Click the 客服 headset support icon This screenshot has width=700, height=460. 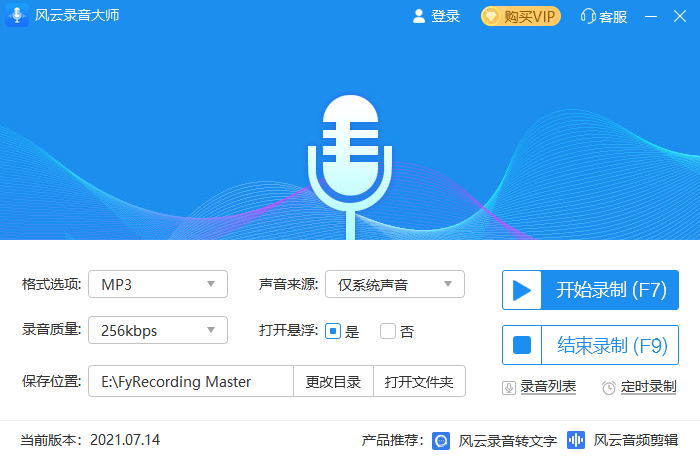click(x=588, y=16)
